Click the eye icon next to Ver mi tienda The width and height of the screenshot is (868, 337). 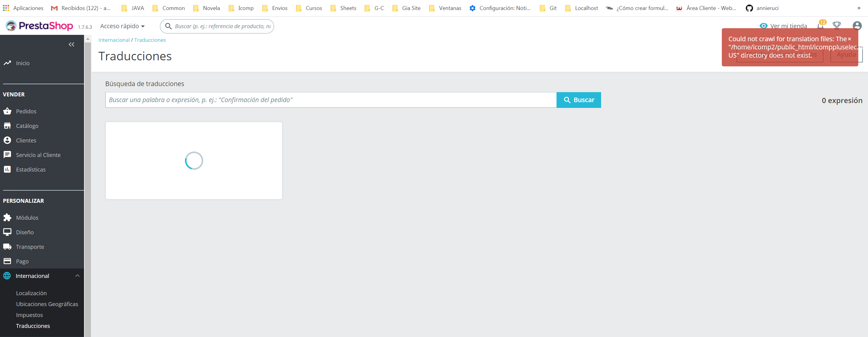pos(764,25)
